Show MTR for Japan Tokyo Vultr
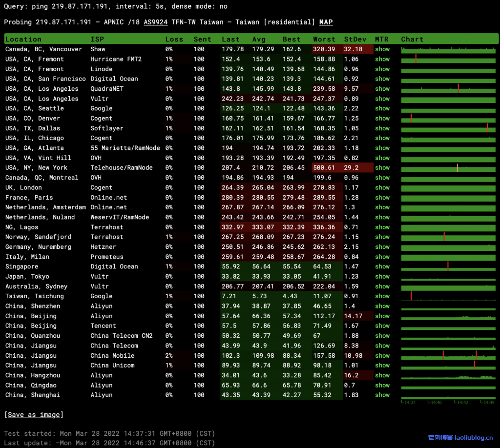 pos(382,277)
